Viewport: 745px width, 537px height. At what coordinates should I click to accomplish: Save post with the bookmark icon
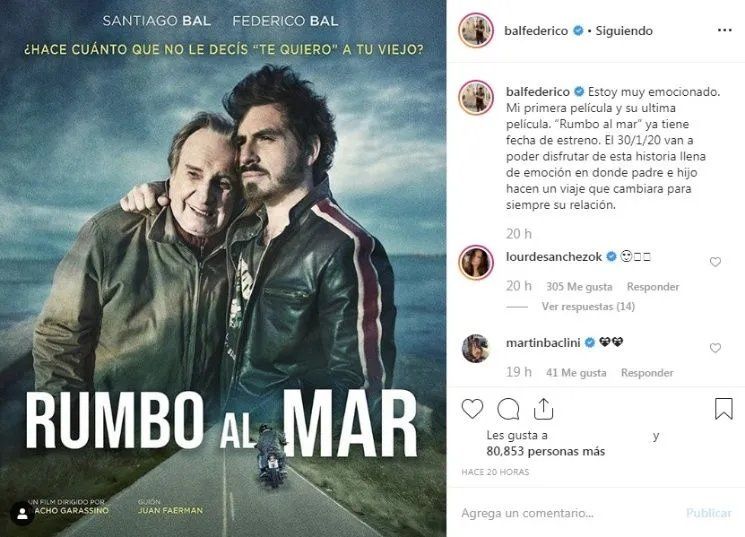click(x=724, y=409)
